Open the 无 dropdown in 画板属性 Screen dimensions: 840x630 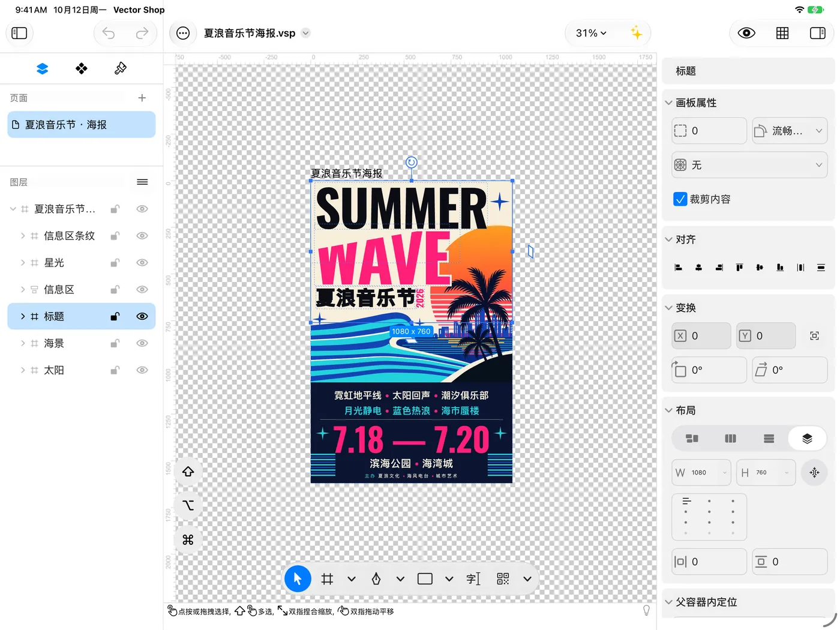click(x=749, y=165)
